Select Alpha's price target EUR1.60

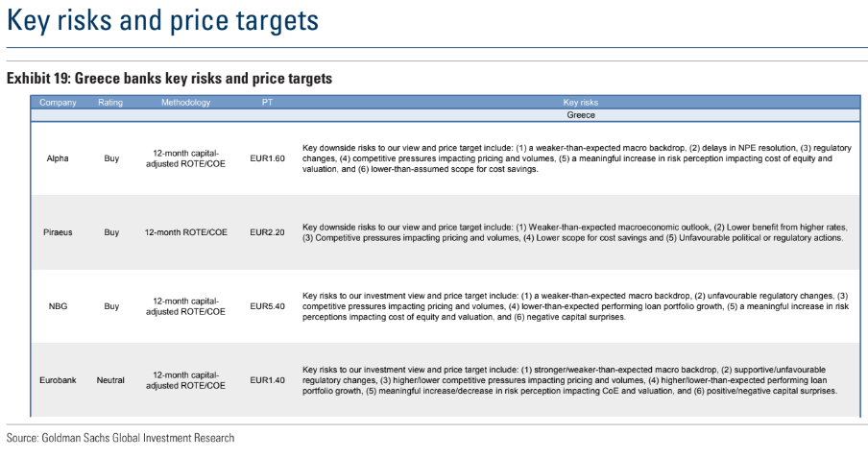[267, 158]
